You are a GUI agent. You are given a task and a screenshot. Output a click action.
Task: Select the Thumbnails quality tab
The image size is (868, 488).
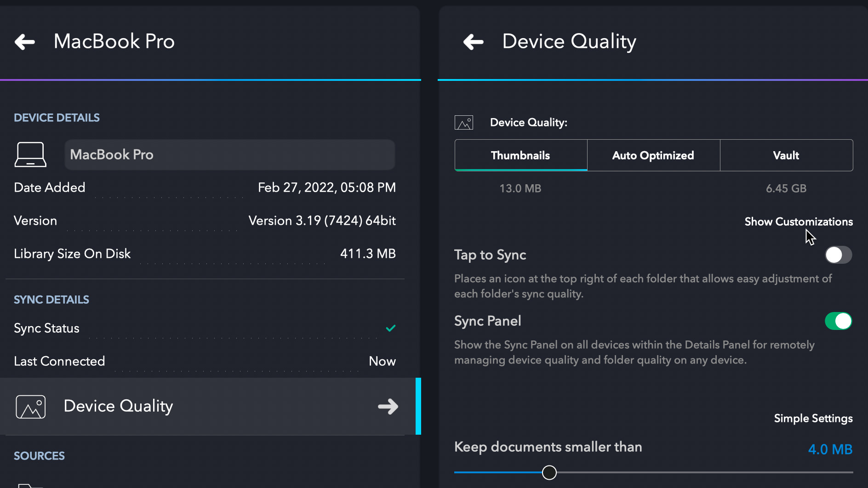[x=520, y=155]
